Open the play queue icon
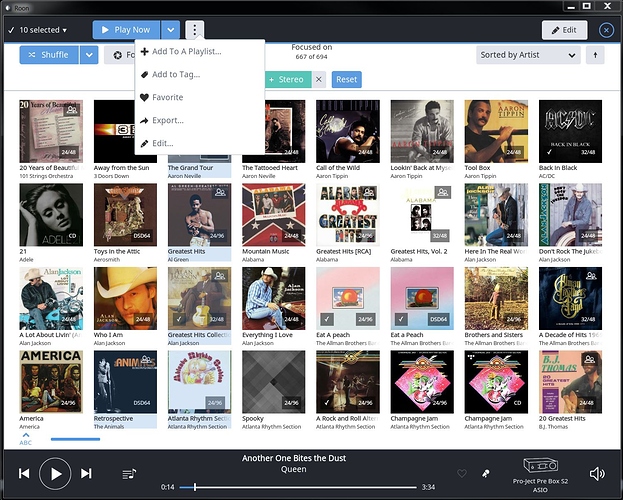 click(129, 474)
